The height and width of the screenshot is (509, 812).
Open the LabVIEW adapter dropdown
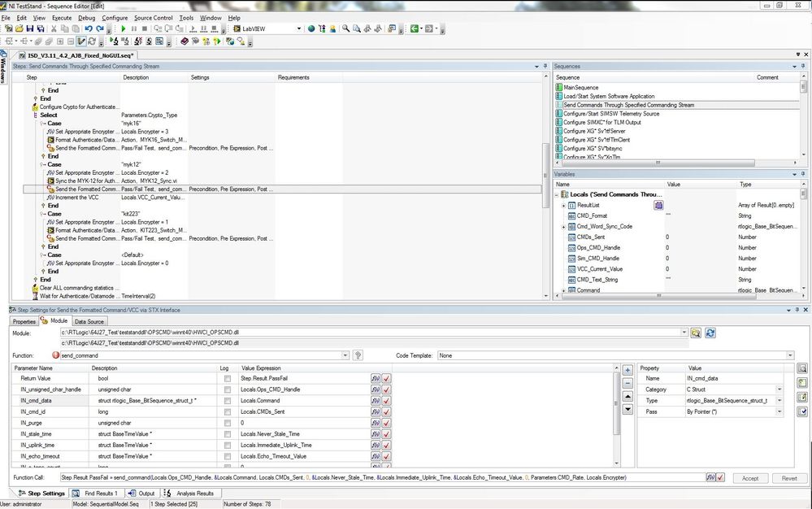(x=299, y=29)
